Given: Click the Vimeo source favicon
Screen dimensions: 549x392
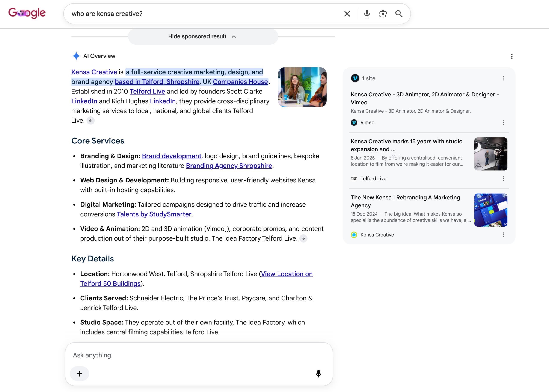Looking at the screenshot, I should [354, 123].
